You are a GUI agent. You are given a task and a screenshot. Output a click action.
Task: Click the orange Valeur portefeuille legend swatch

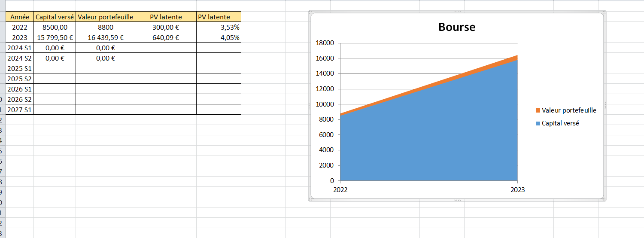click(538, 111)
